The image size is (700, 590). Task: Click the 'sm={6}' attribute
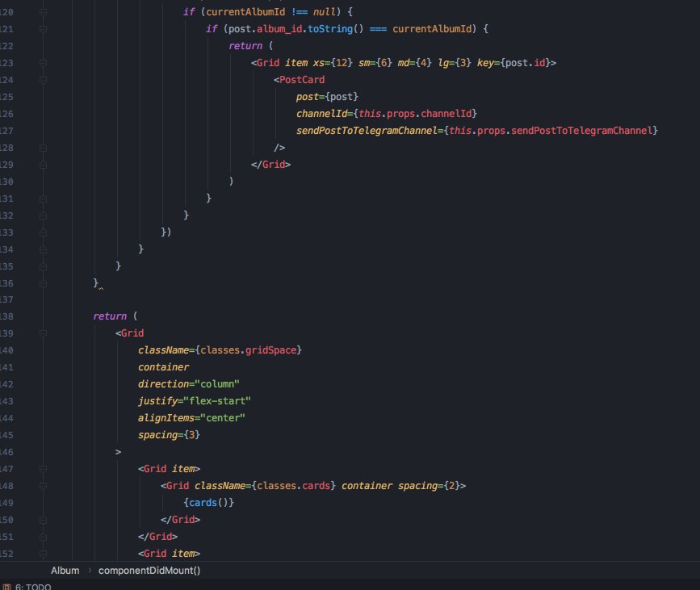[x=375, y=63]
